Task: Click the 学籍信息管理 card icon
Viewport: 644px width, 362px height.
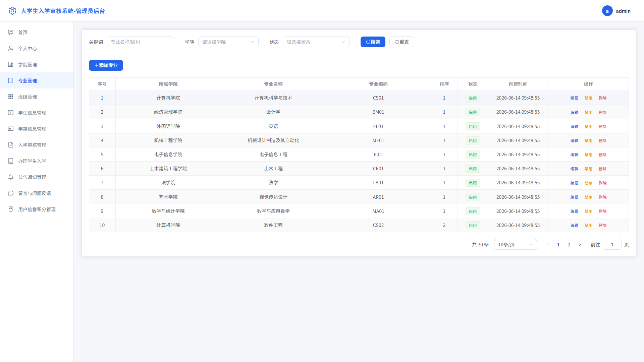Action: pos(11,129)
